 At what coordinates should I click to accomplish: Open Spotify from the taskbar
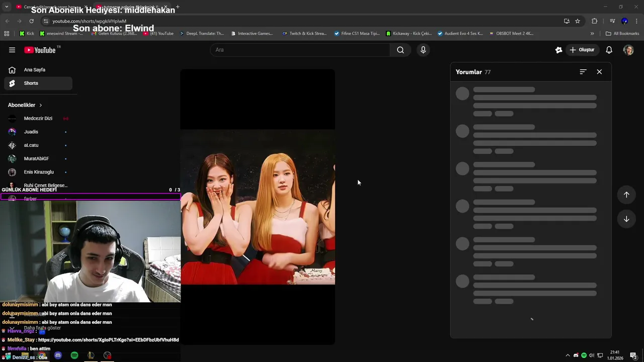click(74, 355)
